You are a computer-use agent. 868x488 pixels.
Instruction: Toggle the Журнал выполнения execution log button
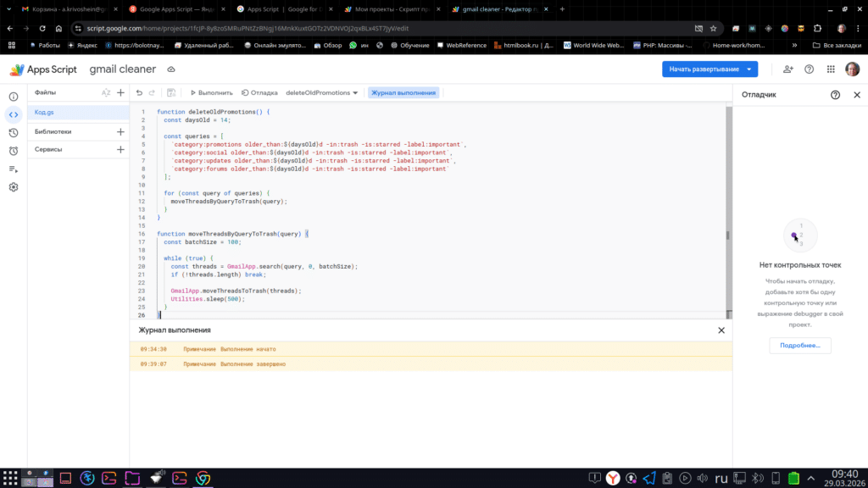click(x=403, y=92)
